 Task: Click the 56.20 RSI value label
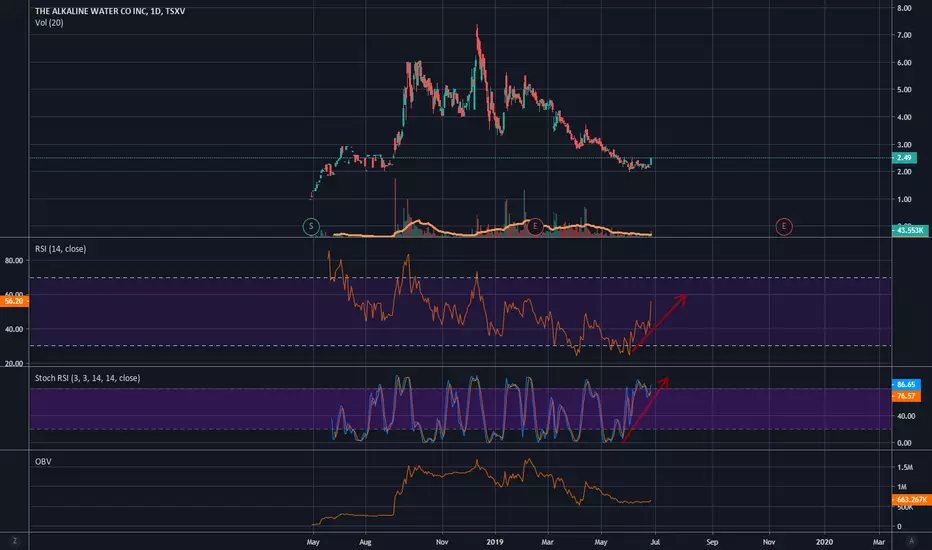click(14, 301)
